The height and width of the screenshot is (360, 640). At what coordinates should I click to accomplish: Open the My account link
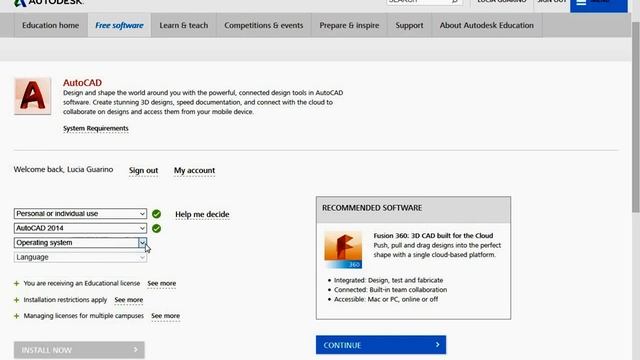tap(194, 171)
